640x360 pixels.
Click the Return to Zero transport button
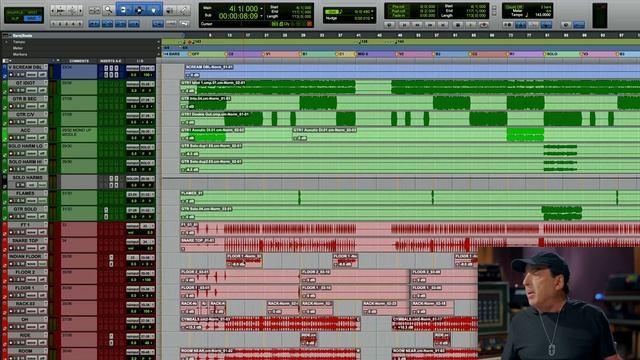(x=404, y=25)
